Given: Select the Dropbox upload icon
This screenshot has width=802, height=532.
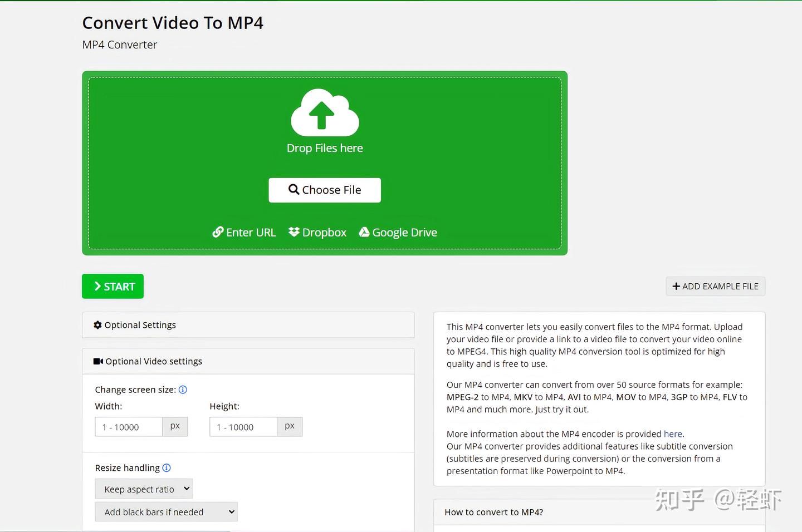Looking at the screenshot, I should coord(294,232).
